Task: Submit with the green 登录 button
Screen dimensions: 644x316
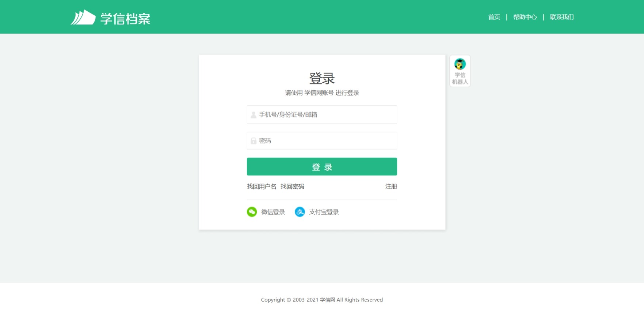Action: click(x=322, y=167)
